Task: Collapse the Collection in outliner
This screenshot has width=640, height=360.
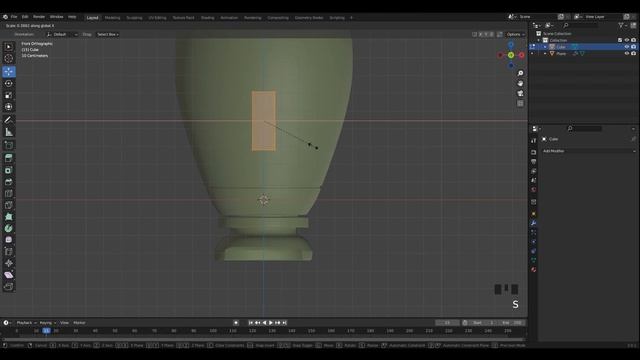Action: coord(539,40)
